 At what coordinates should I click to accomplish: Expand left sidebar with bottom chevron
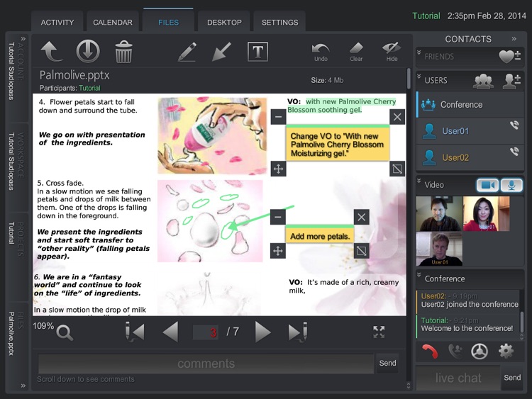point(23,386)
